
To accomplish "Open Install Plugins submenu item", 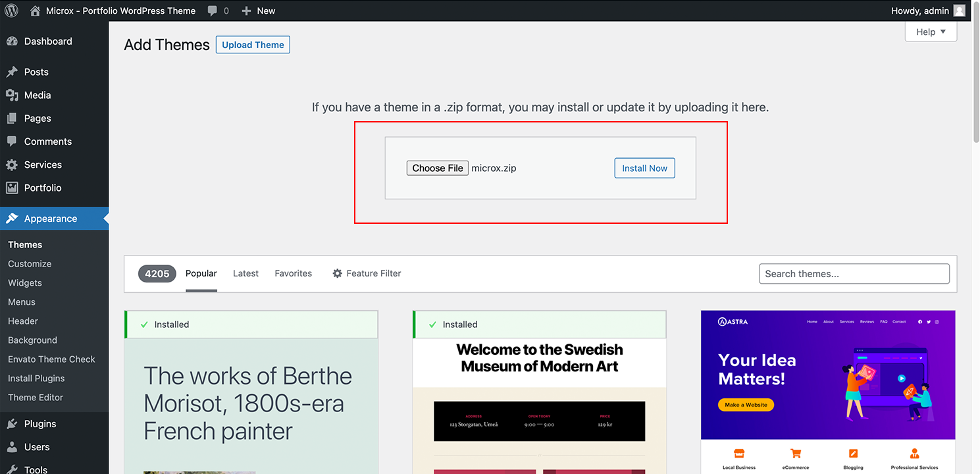I will click(x=36, y=378).
